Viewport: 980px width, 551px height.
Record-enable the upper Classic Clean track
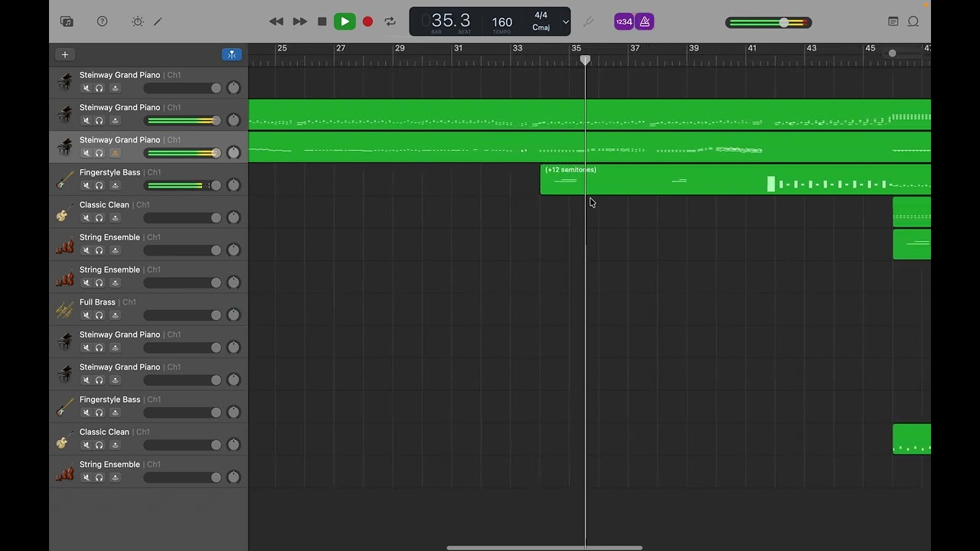coord(115,218)
